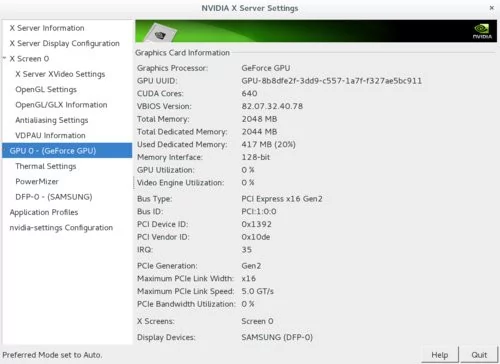Select the X Screen 0 entry

tap(29, 59)
